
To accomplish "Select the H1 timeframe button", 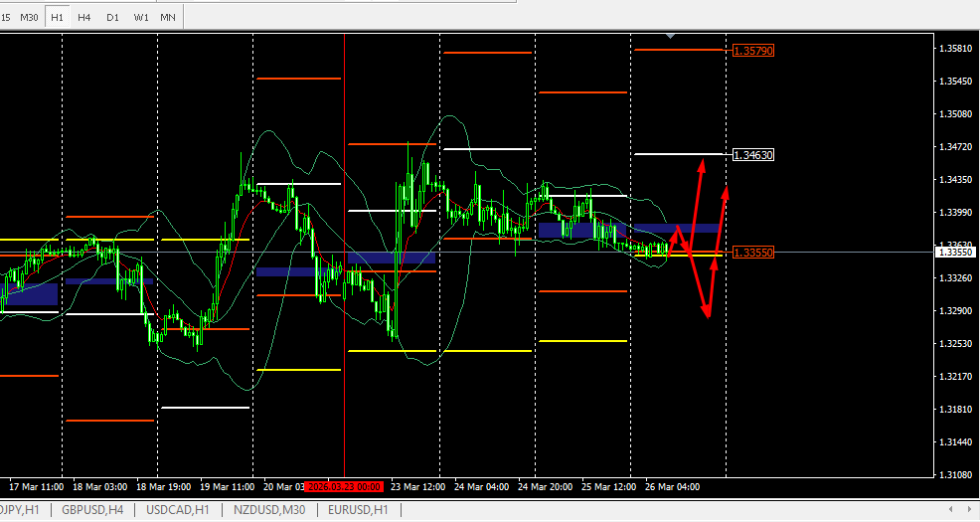I will [x=57, y=18].
